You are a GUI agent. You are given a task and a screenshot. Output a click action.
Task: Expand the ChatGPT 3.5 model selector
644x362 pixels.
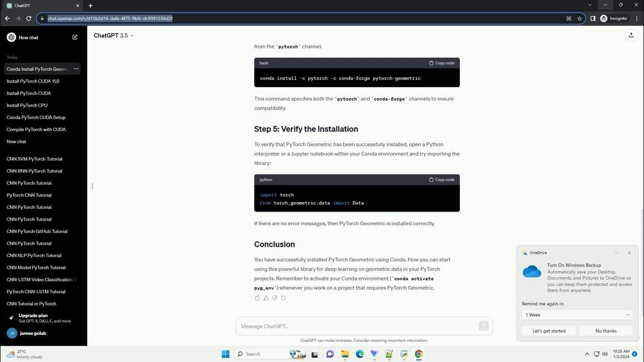114,36
